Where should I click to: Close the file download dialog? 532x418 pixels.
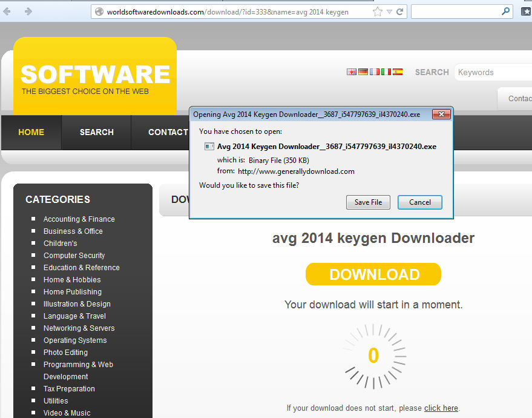[x=441, y=114]
